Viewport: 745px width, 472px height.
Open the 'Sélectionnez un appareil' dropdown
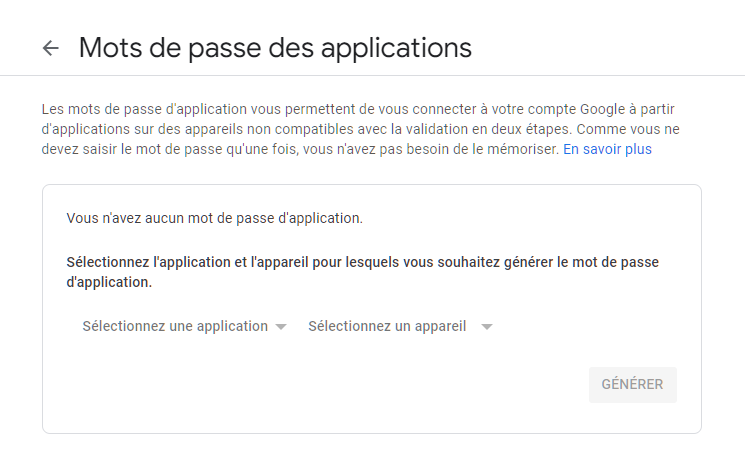[387, 326]
